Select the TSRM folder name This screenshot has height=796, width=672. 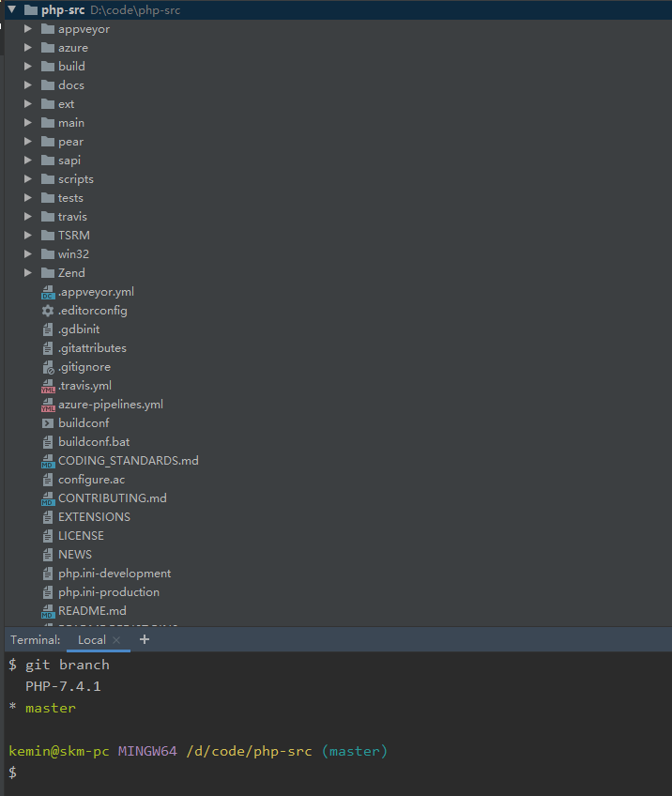[x=74, y=236]
